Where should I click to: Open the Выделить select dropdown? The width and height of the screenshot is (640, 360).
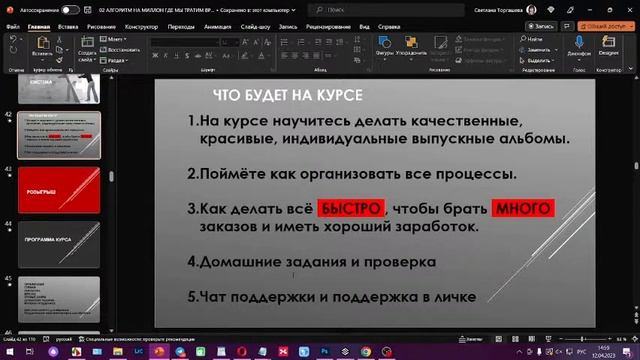(537, 60)
